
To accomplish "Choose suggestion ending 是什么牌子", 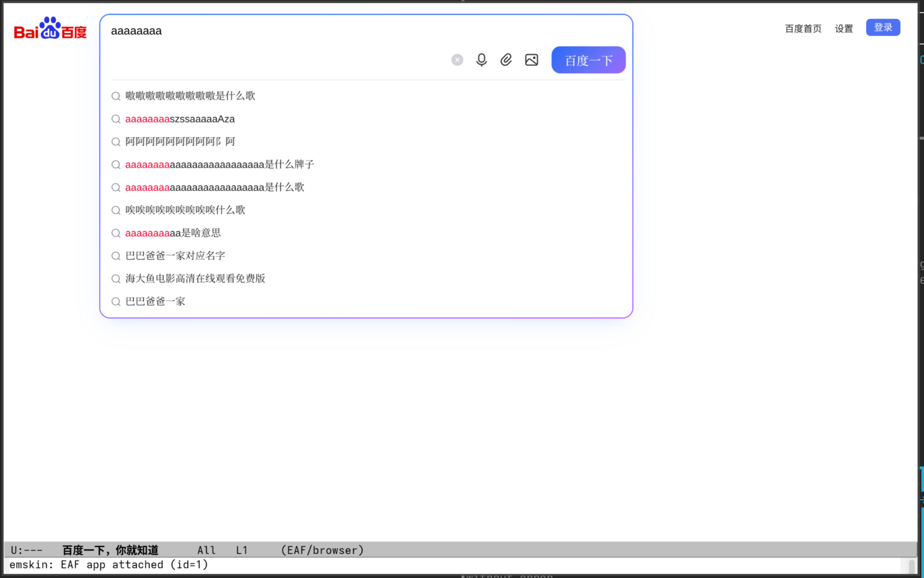I will coord(219,165).
